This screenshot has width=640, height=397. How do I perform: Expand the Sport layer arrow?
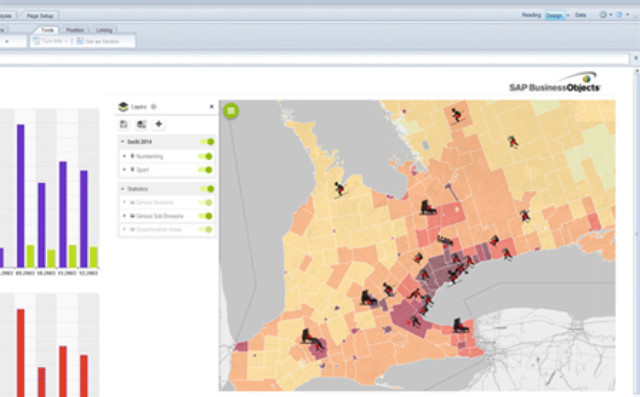tap(124, 170)
